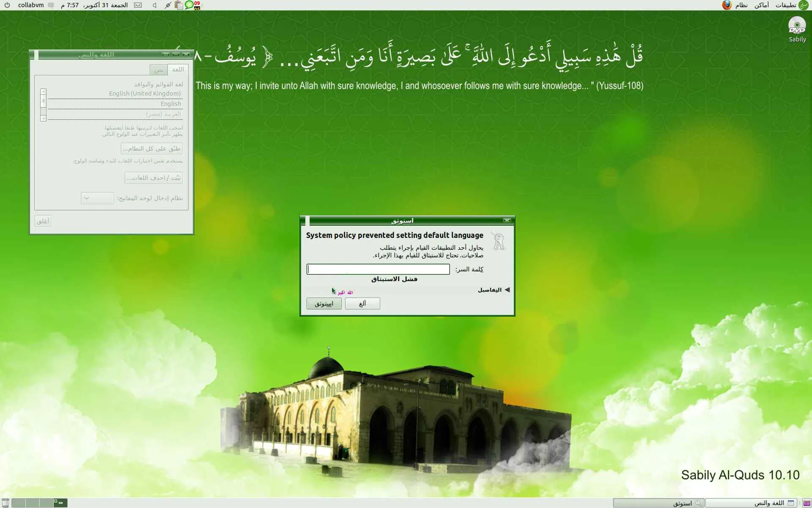Switch to the نص text tab
Screen dimensions: 812x508
(x=159, y=70)
